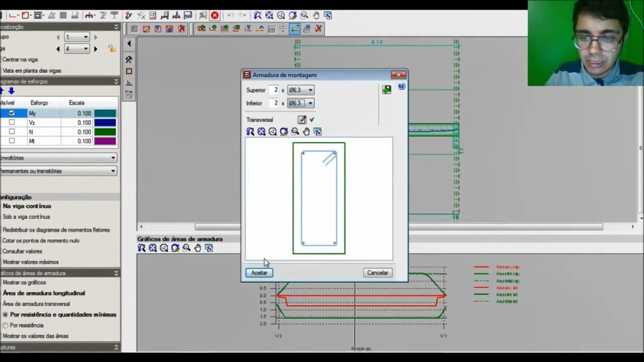The width and height of the screenshot is (644, 362).
Task: Click the redraw icon in dialog preview toolbar
Action: coord(284,132)
